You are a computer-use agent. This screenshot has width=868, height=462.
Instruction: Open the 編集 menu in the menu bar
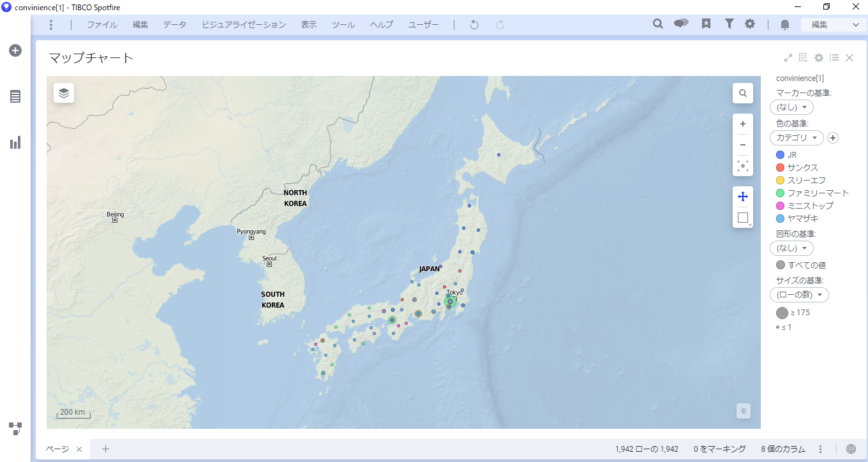point(140,25)
